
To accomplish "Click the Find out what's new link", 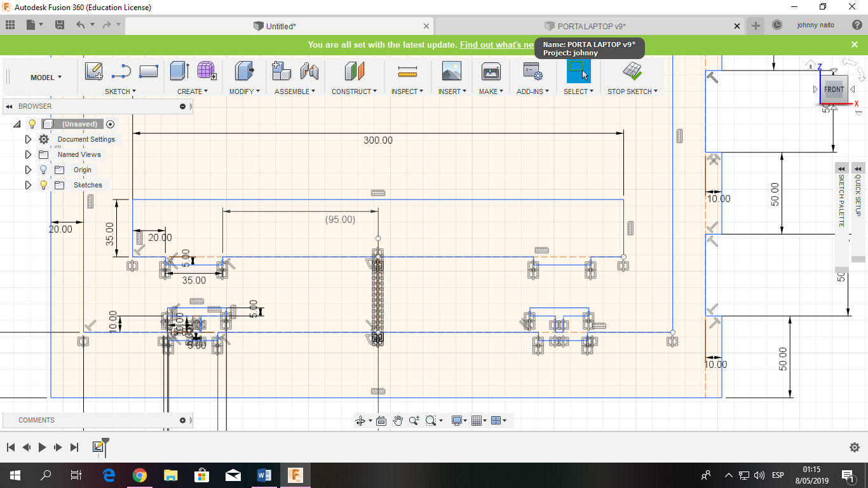I will (497, 44).
